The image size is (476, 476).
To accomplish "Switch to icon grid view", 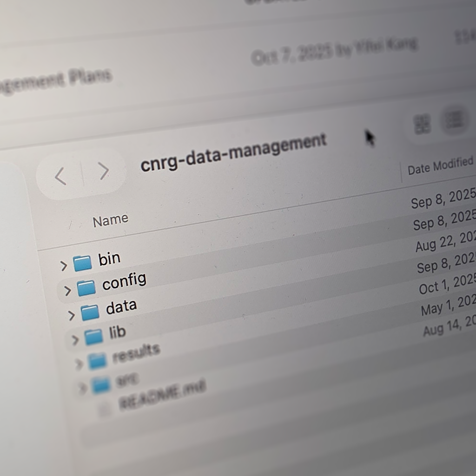I will click(422, 124).
